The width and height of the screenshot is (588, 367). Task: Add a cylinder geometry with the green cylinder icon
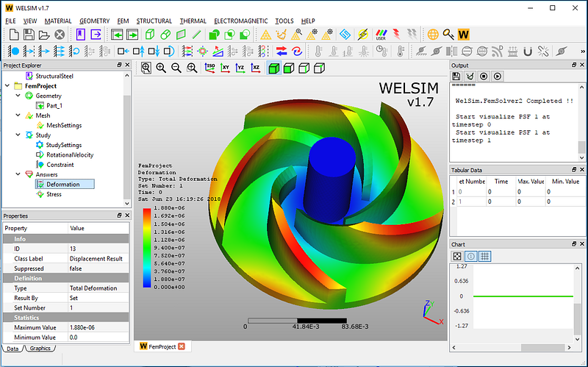coord(165,35)
